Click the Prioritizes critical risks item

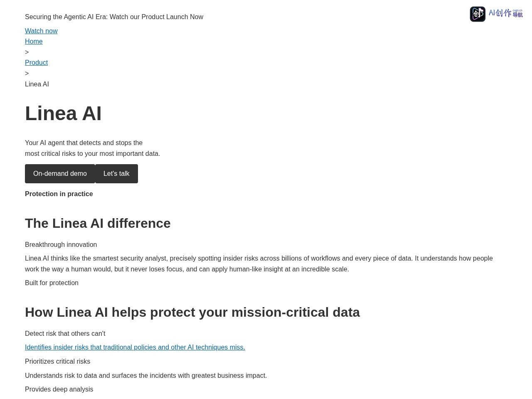[57, 361]
